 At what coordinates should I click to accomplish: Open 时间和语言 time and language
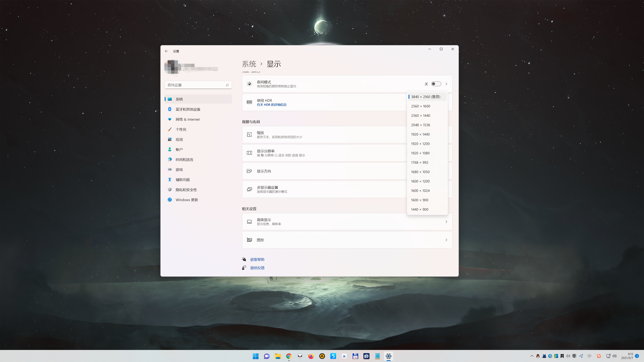[x=184, y=160]
